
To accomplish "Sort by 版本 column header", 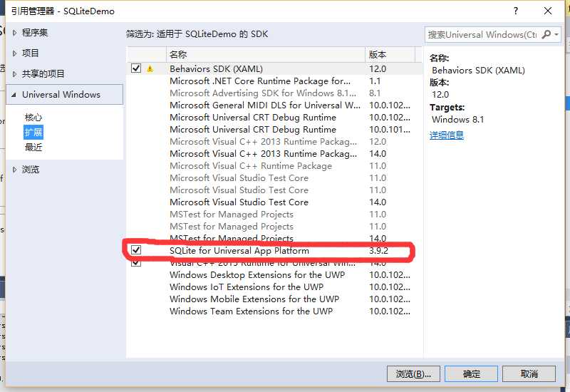I will coord(390,55).
